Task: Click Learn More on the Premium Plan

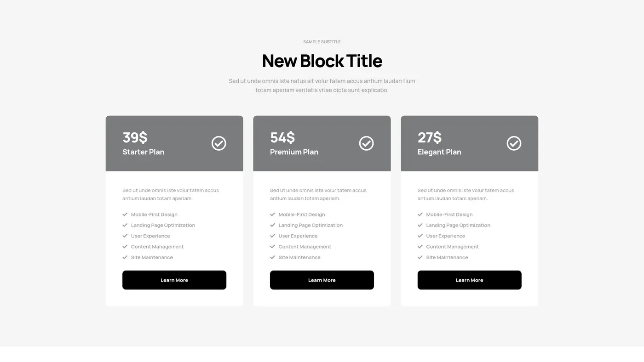Action: [322, 280]
